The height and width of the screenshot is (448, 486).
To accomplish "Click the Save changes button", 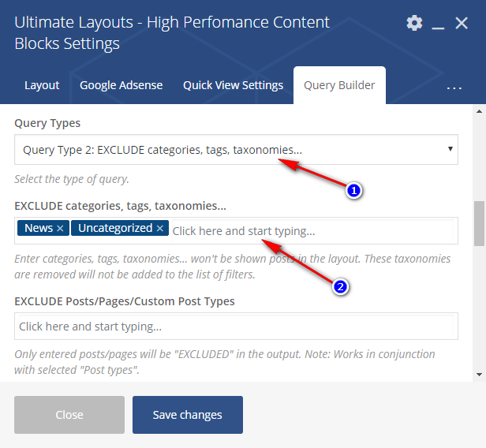I will pos(187,415).
